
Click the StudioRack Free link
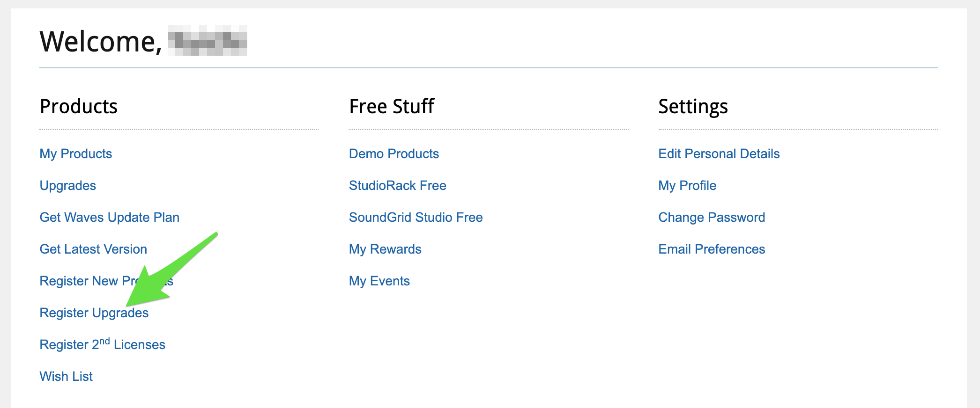point(398,186)
